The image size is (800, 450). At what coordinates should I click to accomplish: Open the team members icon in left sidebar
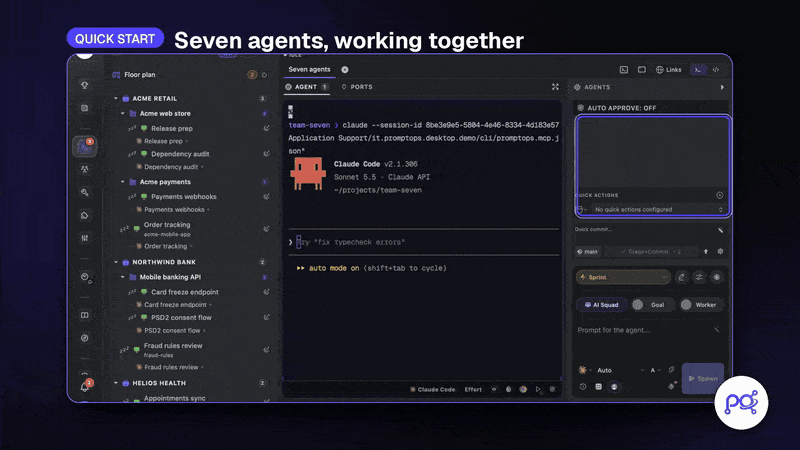pyautogui.click(x=85, y=169)
